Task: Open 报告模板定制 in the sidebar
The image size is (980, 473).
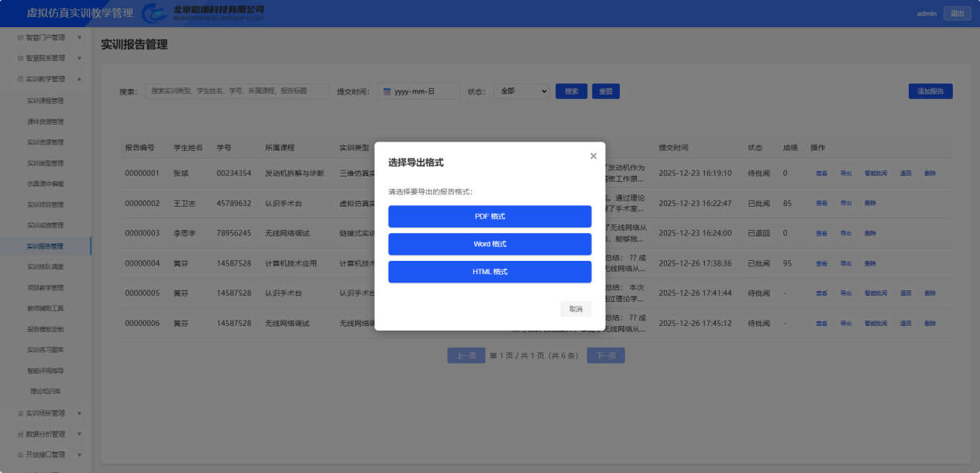Action: 46,329
